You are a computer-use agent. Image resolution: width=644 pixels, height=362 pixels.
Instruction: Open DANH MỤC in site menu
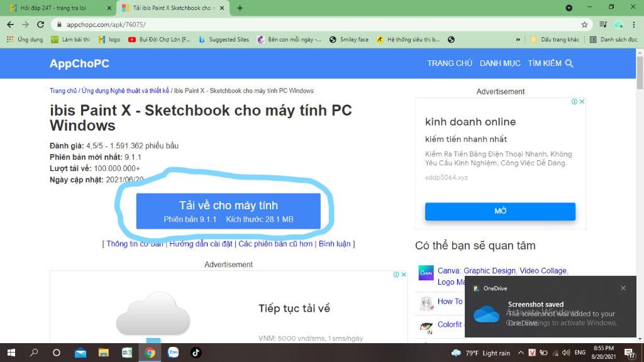coord(500,63)
